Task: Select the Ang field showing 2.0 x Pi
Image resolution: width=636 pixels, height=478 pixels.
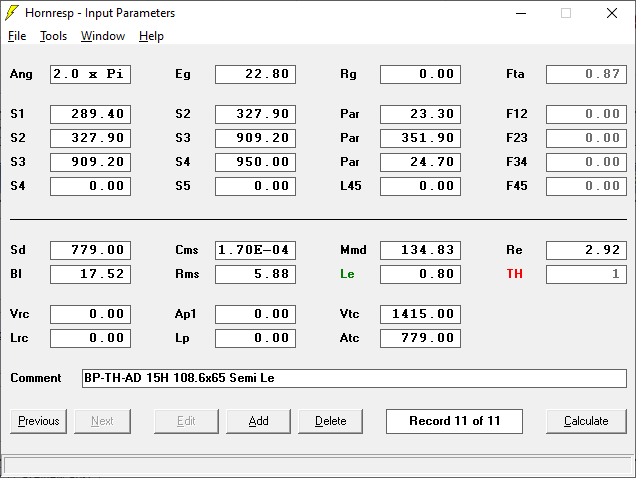Action: (90, 74)
